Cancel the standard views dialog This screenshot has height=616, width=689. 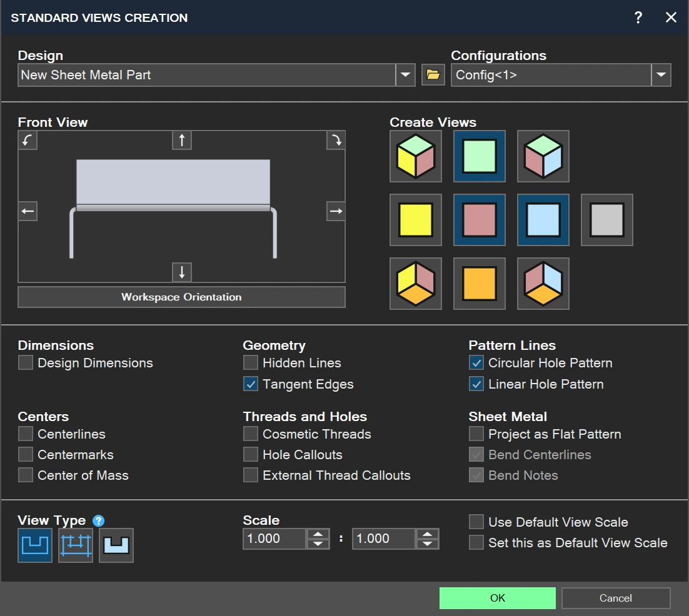tap(616, 598)
